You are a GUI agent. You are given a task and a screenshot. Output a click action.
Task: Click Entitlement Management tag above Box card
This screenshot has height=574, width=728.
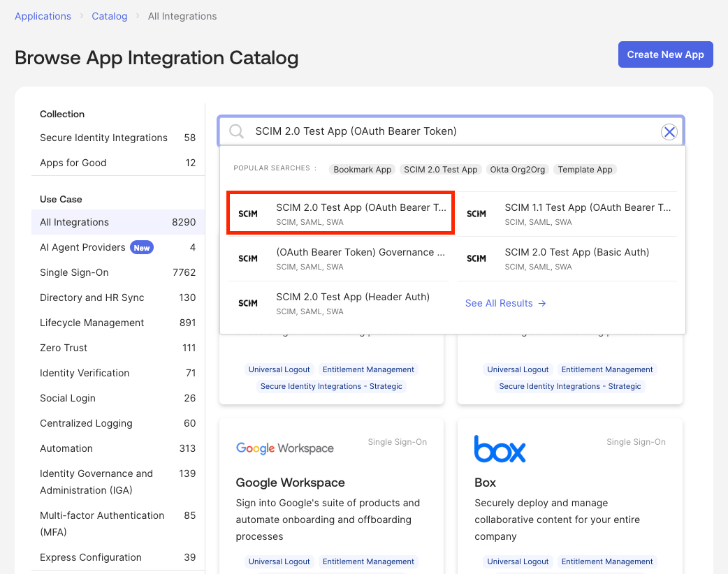pos(607,369)
